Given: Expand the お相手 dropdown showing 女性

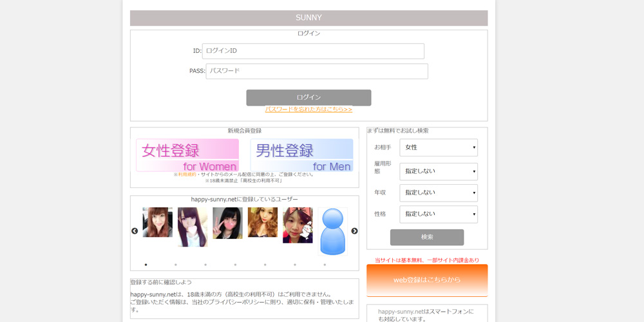Looking at the screenshot, I should 439,147.
